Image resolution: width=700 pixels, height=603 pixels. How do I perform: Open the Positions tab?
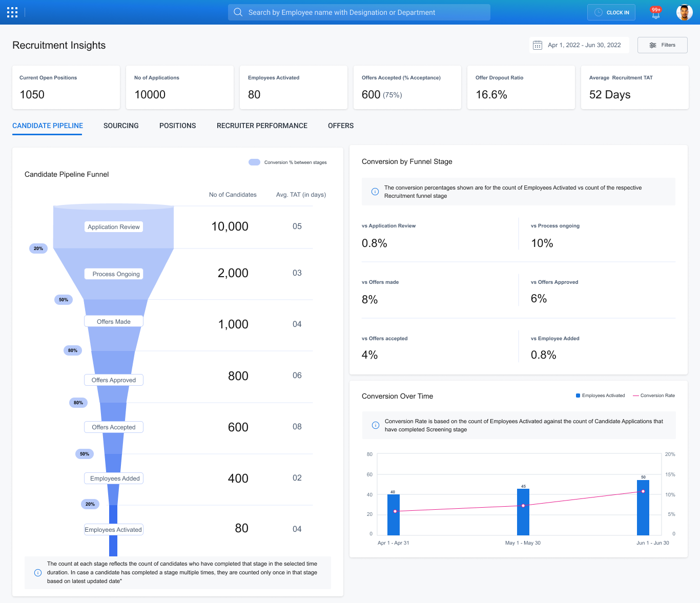(x=178, y=126)
